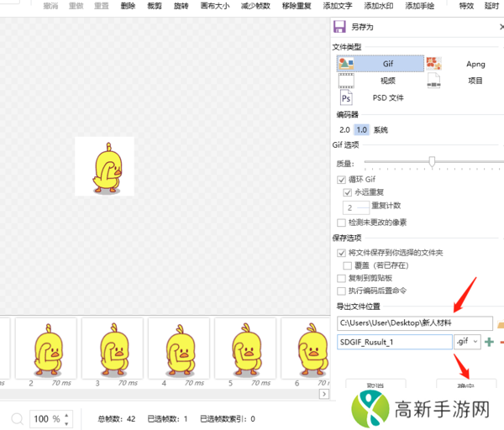
Task: Toggle the 永远重复 checkbox
Action: (x=348, y=192)
